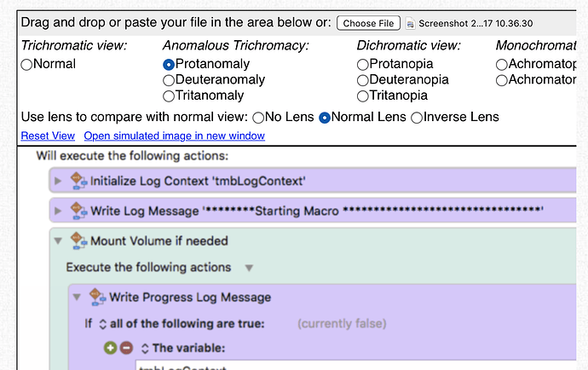Click the Reset View link

48,136
